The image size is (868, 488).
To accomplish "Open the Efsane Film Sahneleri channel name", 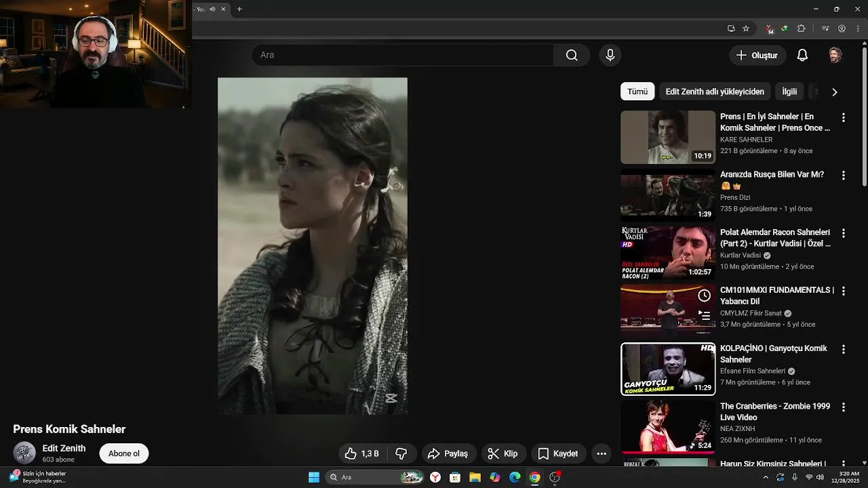I will coord(753,371).
